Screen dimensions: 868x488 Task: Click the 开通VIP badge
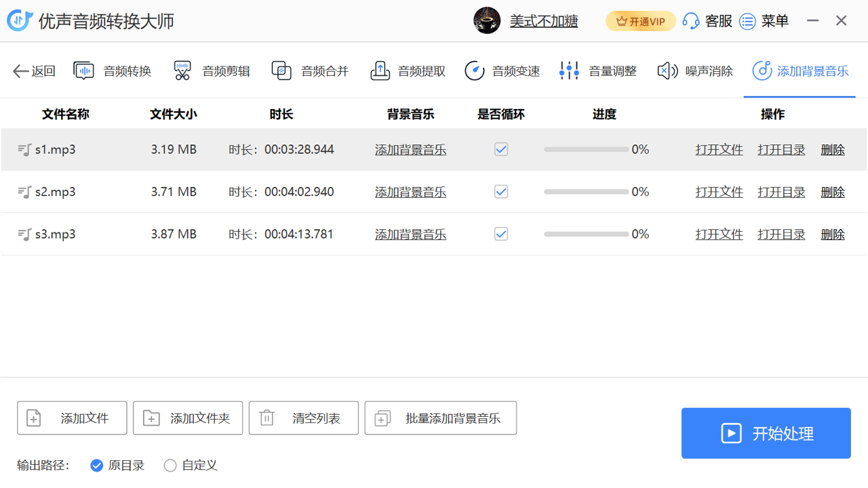640,22
